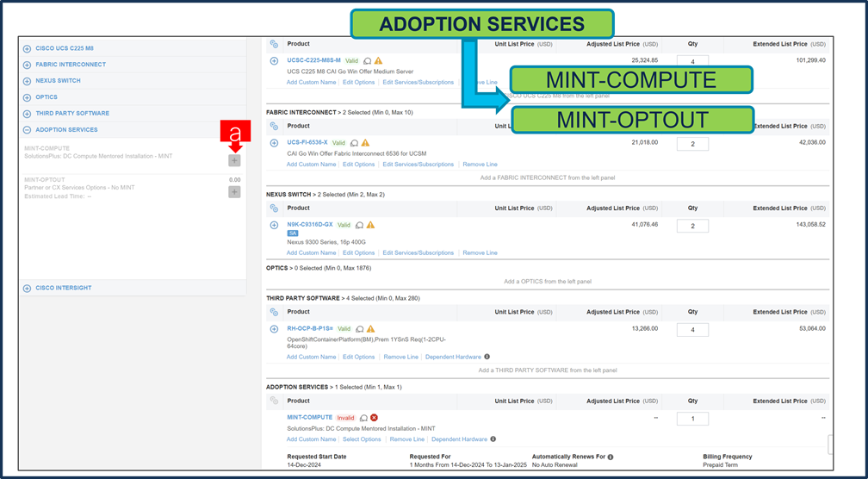Click Remove Line under UCS-FI-6536-X
Screen dimensions: 868x479
[480, 165]
